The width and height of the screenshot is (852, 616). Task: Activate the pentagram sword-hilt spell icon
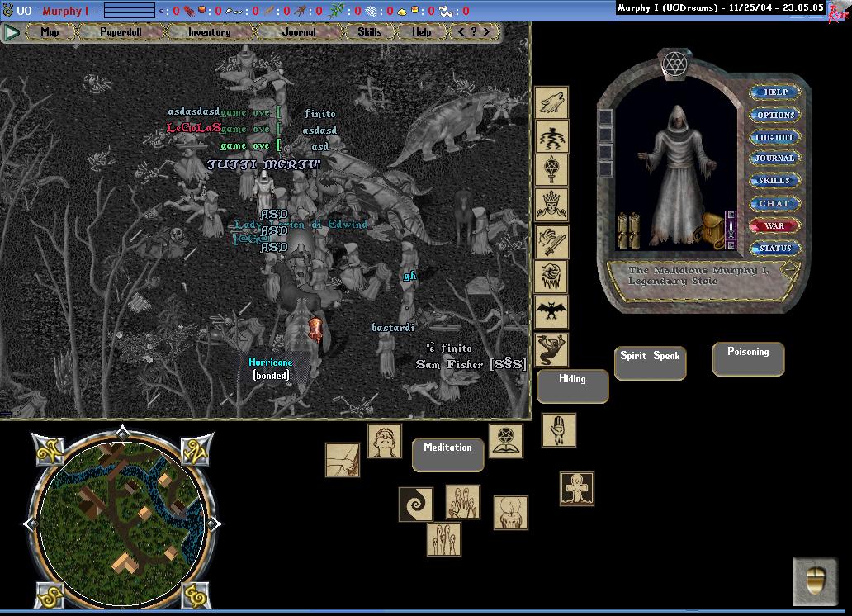pos(551,172)
